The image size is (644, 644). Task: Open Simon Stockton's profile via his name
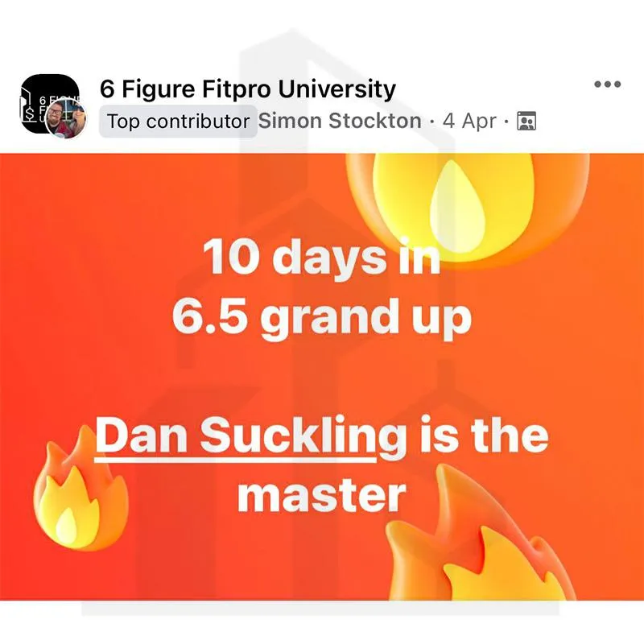340,121
